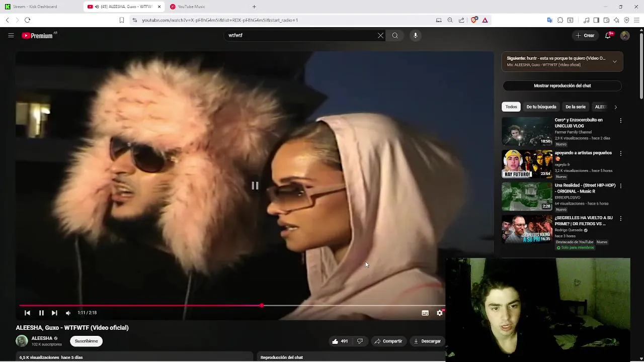
Task: Open the browser main menu
Action: pyautogui.click(x=637, y=20)
